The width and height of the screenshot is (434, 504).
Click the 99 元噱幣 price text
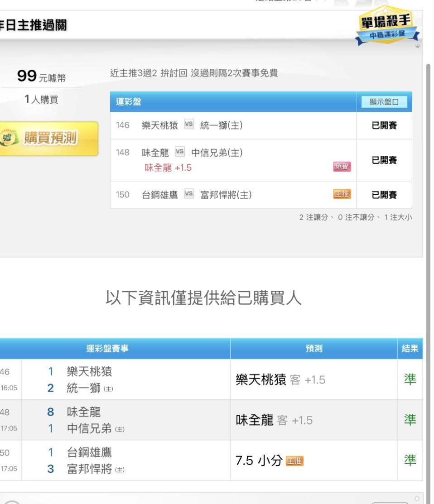41,76
